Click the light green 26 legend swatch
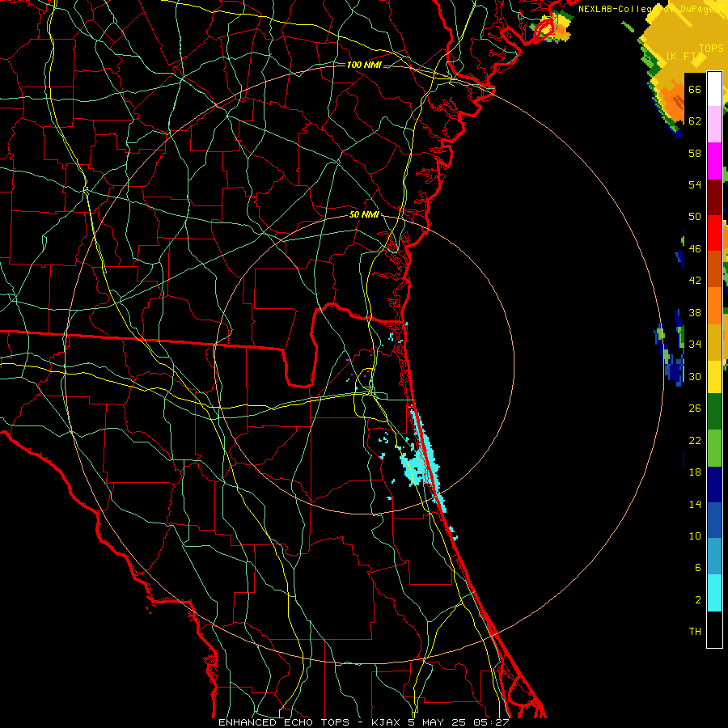The image size is (728, 728). (x=714, y=448)
